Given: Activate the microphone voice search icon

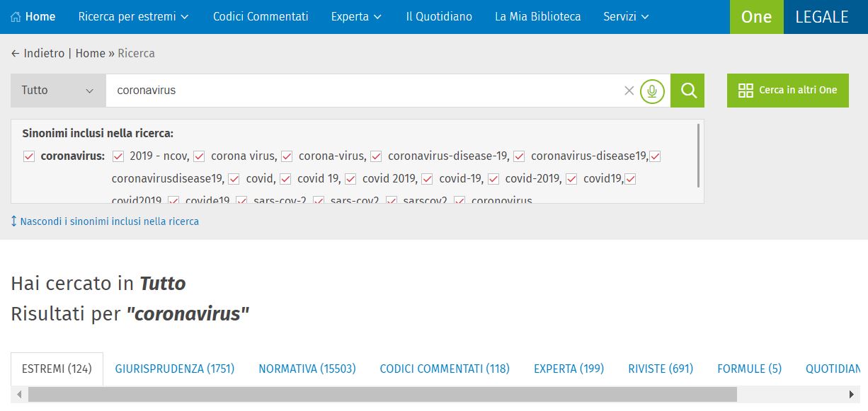Looking at the screenshot, I should 652,91.
